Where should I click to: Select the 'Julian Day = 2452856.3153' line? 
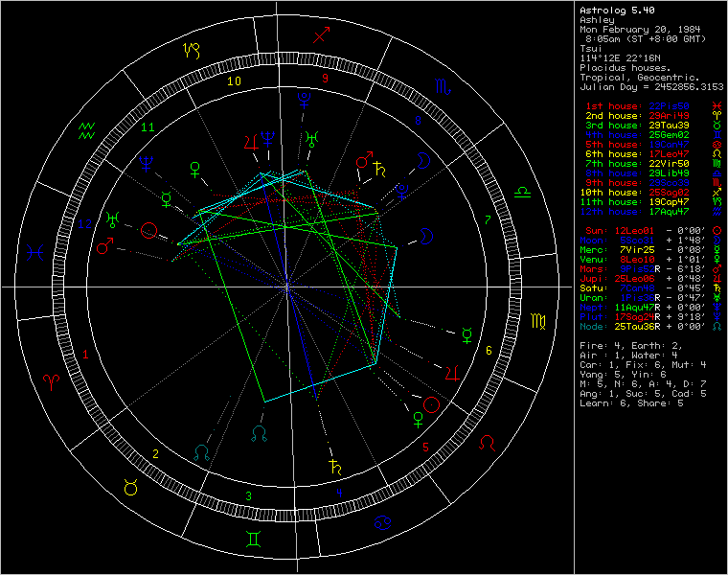[651, 87]
